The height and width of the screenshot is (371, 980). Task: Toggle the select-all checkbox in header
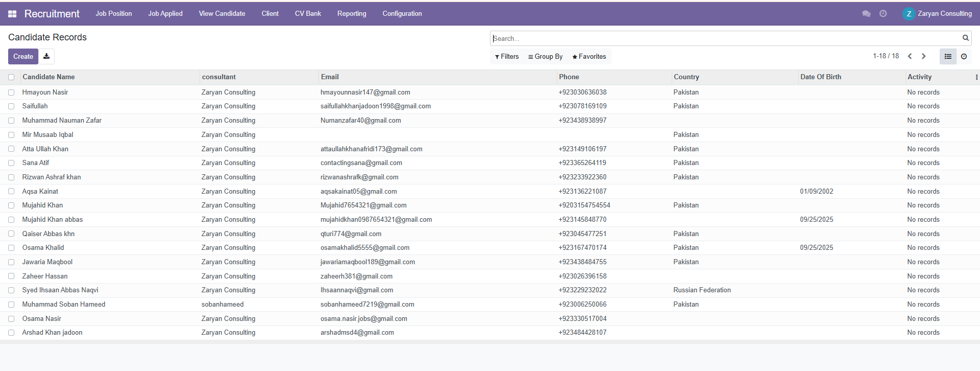pos(11,77)
